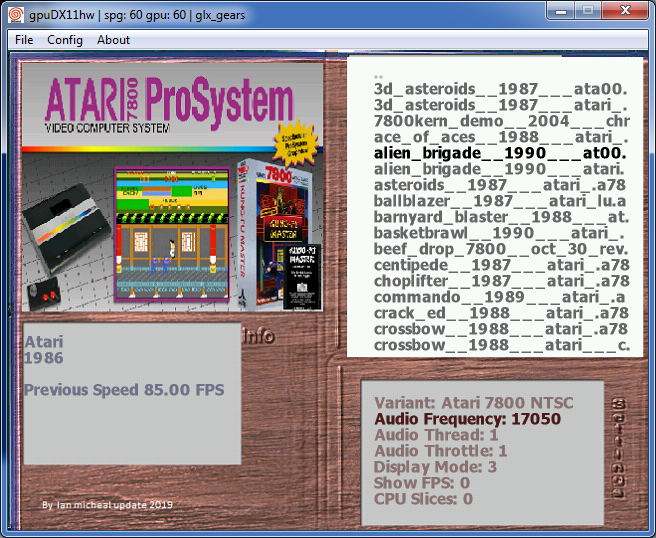656x538 pixels.
Task: Open the File menu
Action: click(x=24, y=40)
